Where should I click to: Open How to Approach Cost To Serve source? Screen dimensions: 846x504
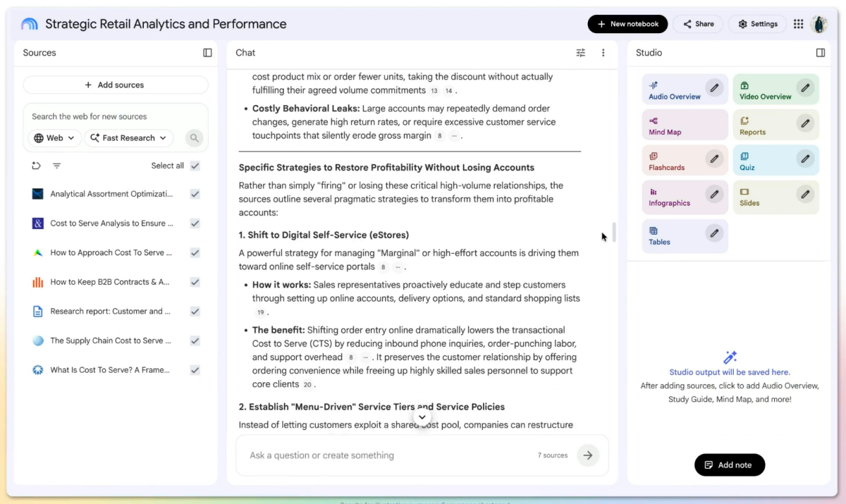110,252
